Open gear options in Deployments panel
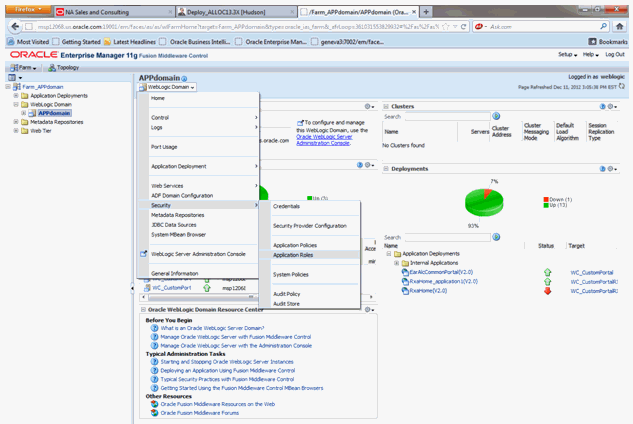This screenshot has height=424, width=633. (x=612, y=169)
